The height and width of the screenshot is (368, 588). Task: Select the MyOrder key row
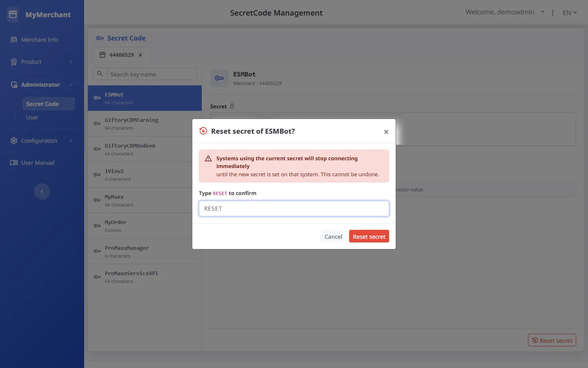point(145,226)
